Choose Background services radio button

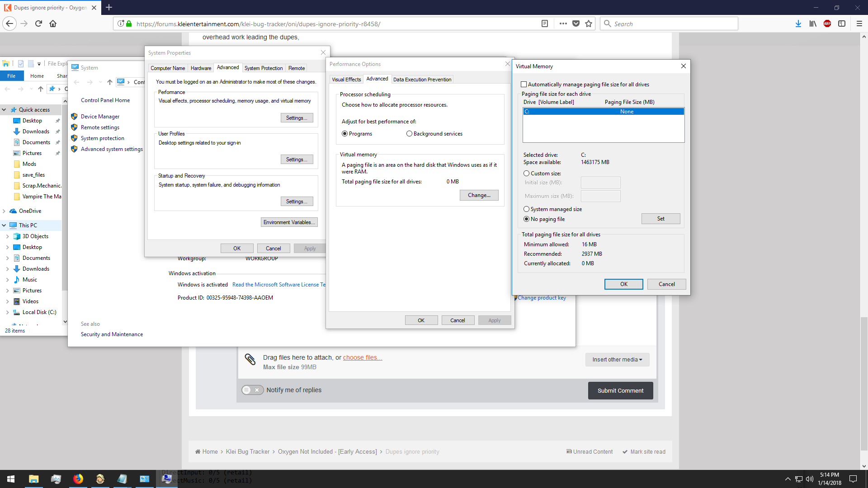[x=409, y=134]
